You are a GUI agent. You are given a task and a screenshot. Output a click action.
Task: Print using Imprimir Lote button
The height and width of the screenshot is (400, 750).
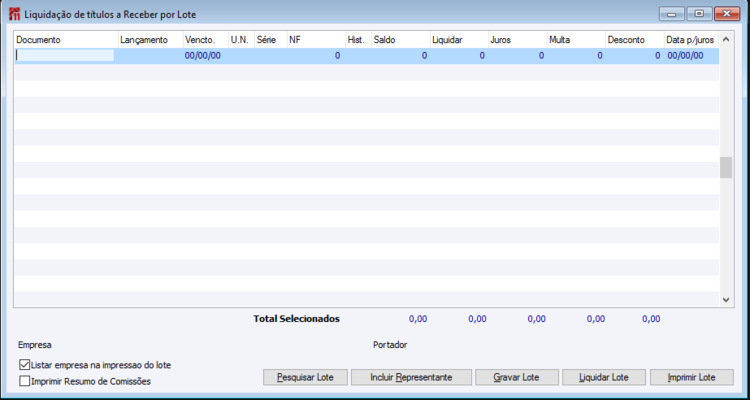pyautogui.click(x=692, y=377)
